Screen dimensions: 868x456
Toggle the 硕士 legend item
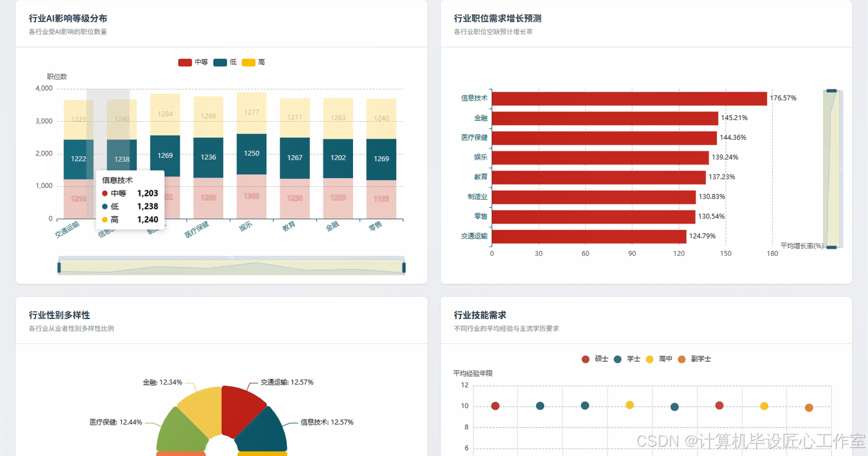coord(595,359)
